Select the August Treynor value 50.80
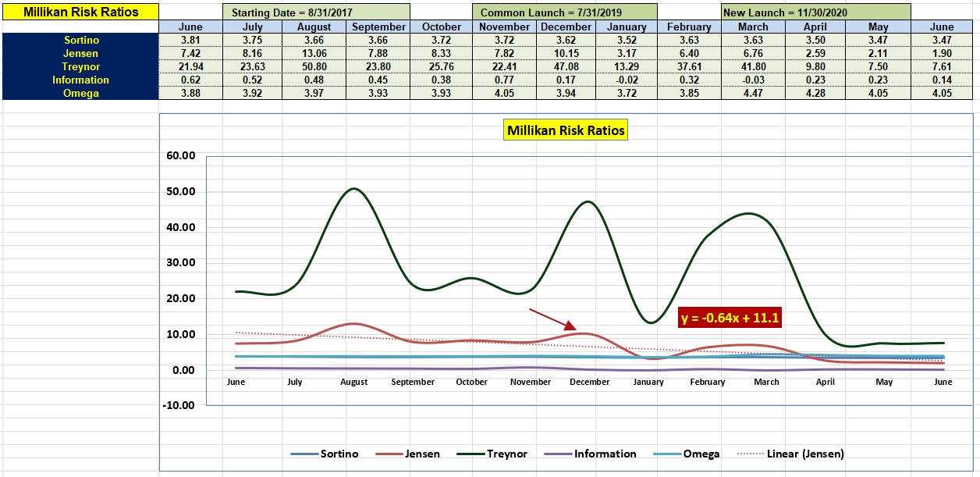980x477 pixels. tap(315, 66)
